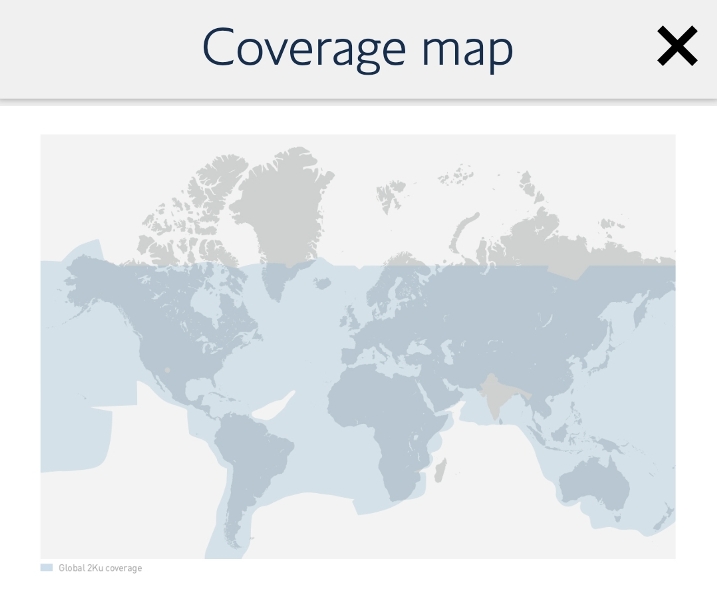Click the Coverage map title text

(358, 47)
